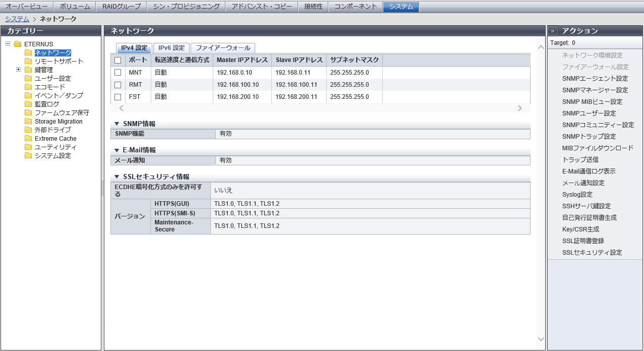Click the Storage Migration folder icon
The width and height of the screenshot is (644, 351).
click(28, 122)
